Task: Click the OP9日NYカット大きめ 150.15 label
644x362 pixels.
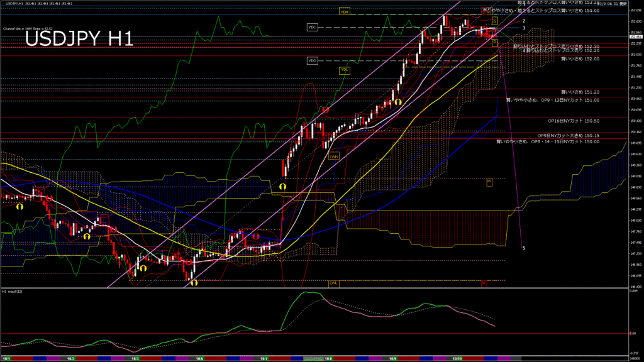Action: pyautogui.click(x=568, y=135)
